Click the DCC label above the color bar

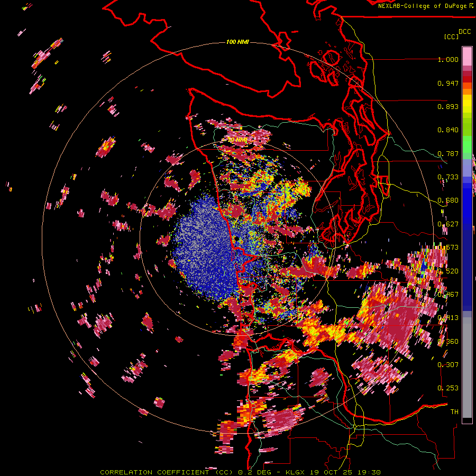(x=465, y=32)
